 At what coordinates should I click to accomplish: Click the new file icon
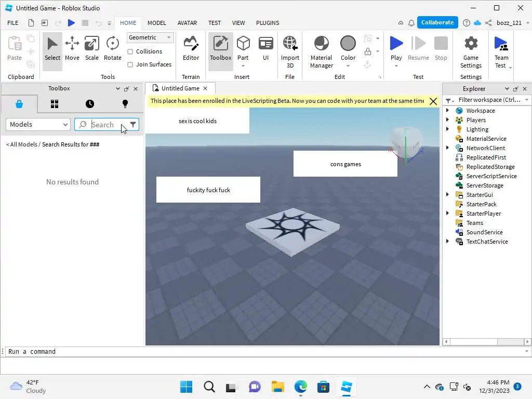click(x=31, y=23)
